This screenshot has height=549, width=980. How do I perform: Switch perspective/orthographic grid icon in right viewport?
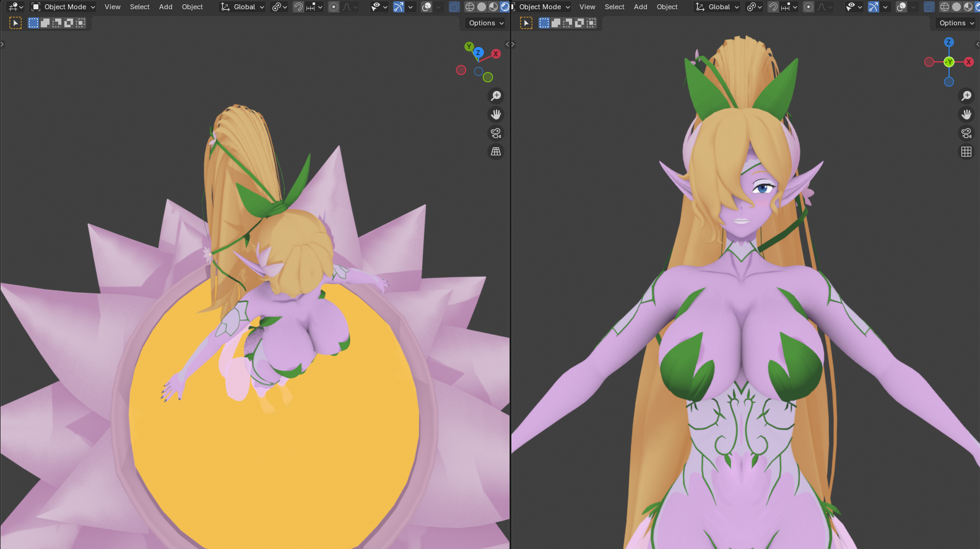pos(966,152)
